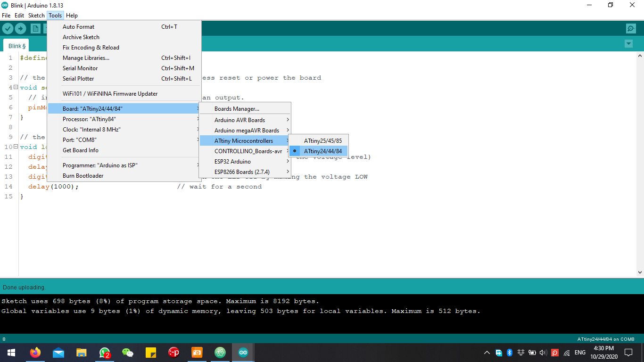Choose Fix Encoding & Reload
Viewport: 644px width, 362px height.
(x=124, y=48)
